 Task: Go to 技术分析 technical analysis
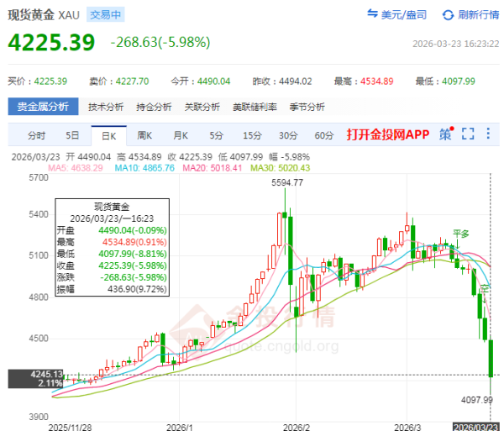pos(106,107)
